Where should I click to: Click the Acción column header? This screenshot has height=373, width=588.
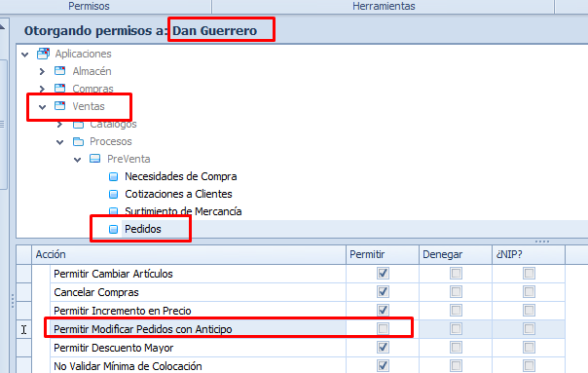189,254
